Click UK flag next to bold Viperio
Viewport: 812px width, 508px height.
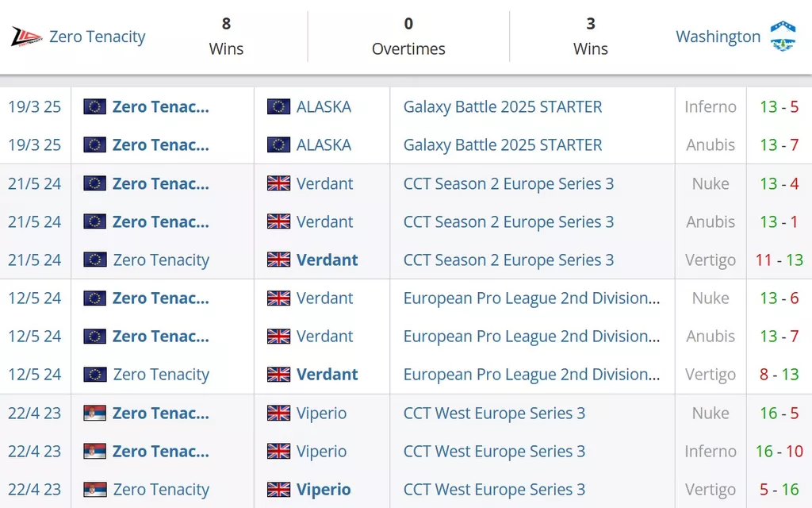[278, 490]
